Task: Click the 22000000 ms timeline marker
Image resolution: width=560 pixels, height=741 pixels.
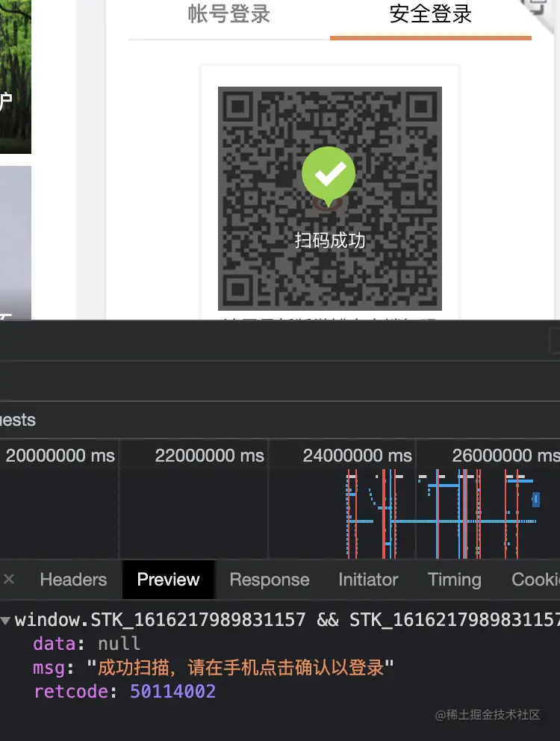Action: click(x=209, y=456)
